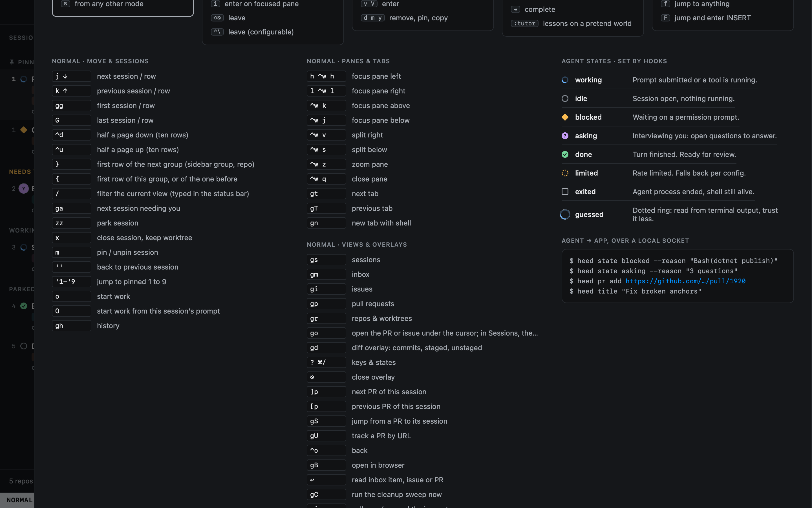Click the 'heed title "Fix broken anchors"' command line
812x508 pixels.
coord(635,291)
